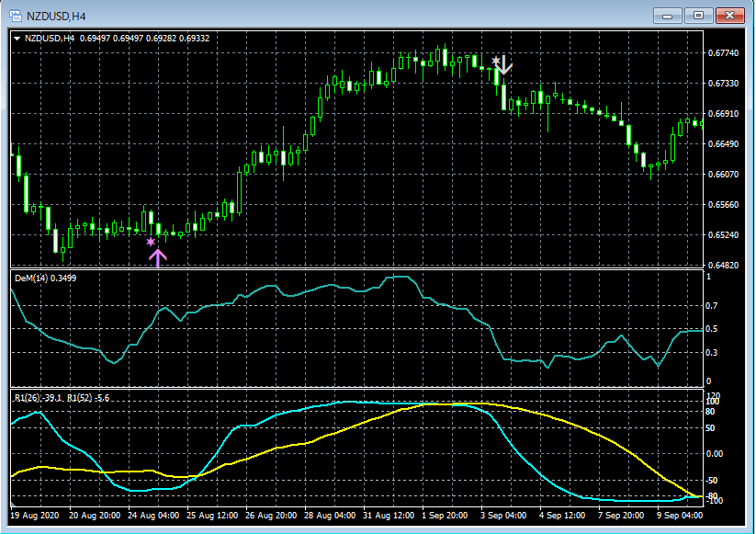Click 0.67740 on the price scale
Image resolution: width=756 pixels, height=534 pixels.
tap(725, 53)
